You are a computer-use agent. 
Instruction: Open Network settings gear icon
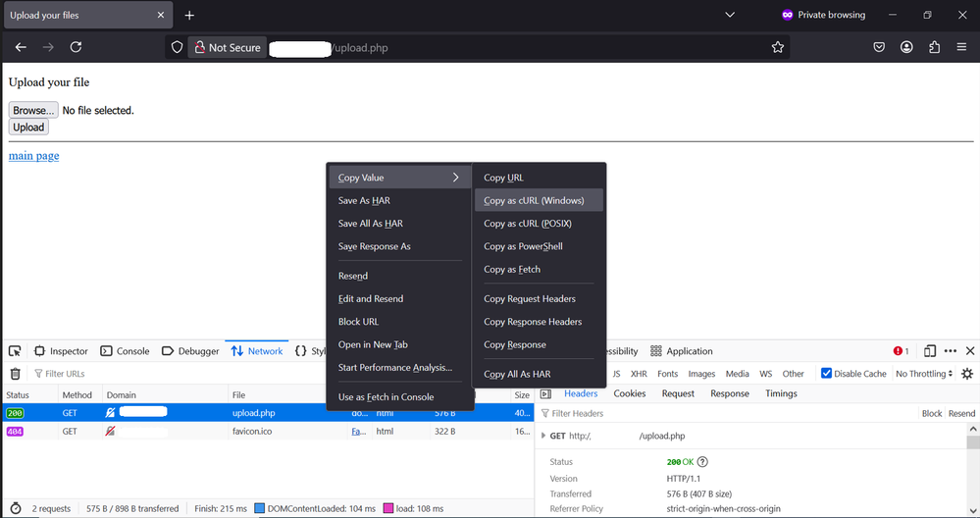(967, 374)
